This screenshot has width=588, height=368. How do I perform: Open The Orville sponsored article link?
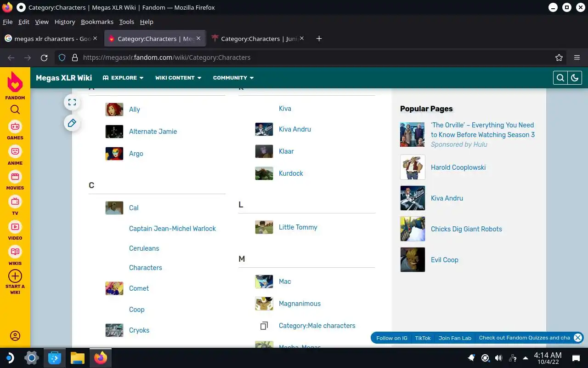pyautogui.click(x=482, y=130)
